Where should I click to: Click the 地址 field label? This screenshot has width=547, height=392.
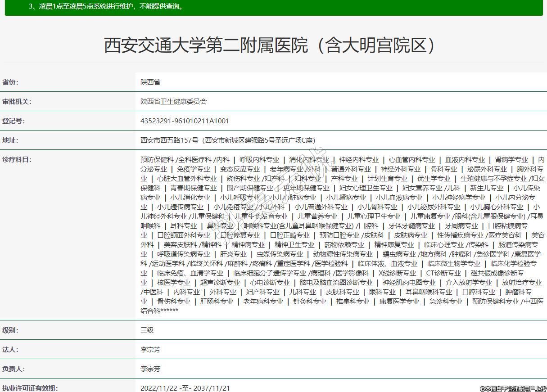10,140
